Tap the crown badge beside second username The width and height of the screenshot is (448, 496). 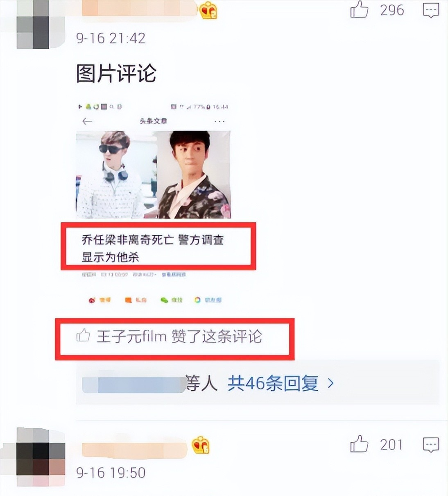(x=201, y=445)
